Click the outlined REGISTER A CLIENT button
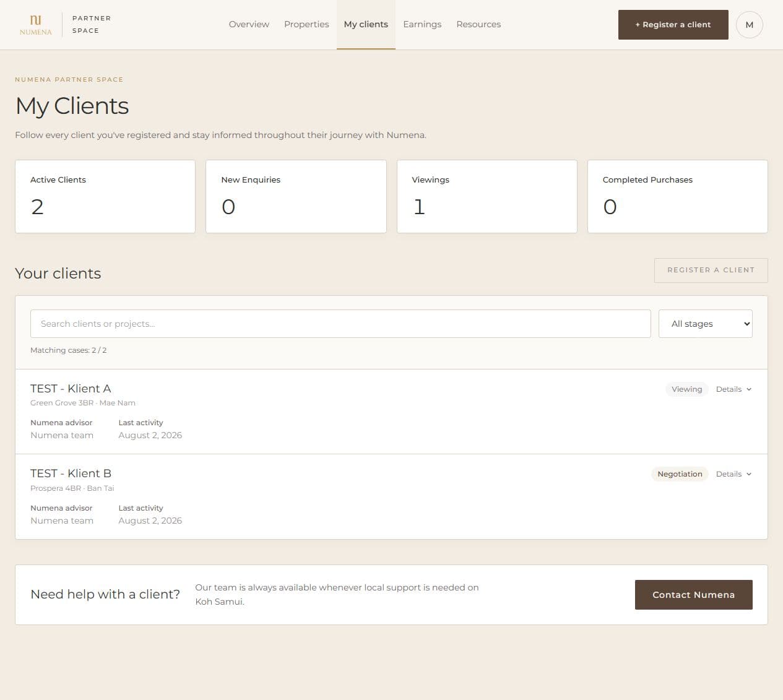Screen dimensions: 783x700 [x=711, y=270]
